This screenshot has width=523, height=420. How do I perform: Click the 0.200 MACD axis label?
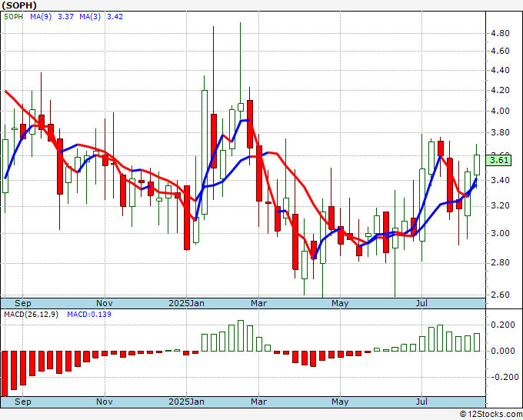tap(503, 325)
